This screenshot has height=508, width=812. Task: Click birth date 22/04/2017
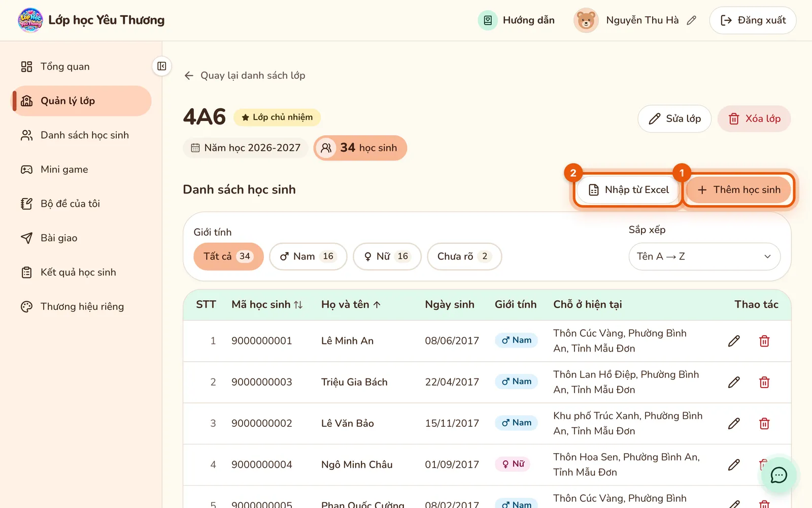452,382
